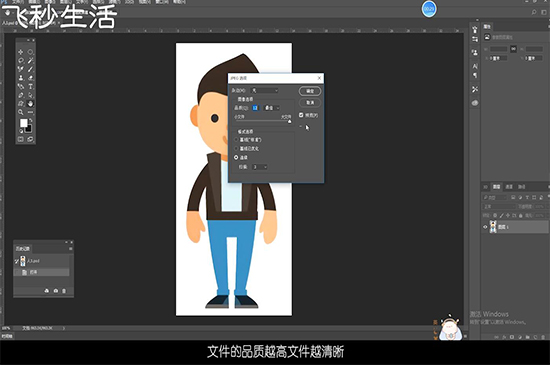Click 取消 Cancel in JPEG options dialog
Image resolution: width=550 pixels, height=365 pixels.
click(x=310, y=103)
